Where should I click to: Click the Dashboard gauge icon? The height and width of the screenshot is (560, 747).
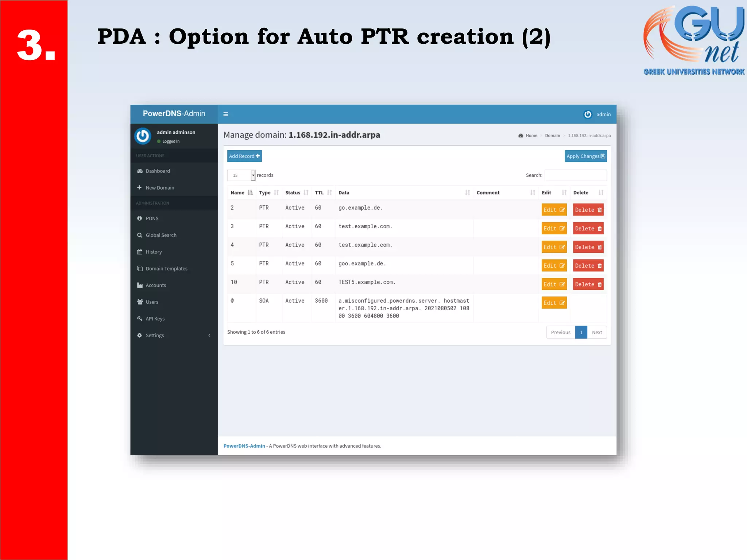pyautogui.click(x=140, y=171)
